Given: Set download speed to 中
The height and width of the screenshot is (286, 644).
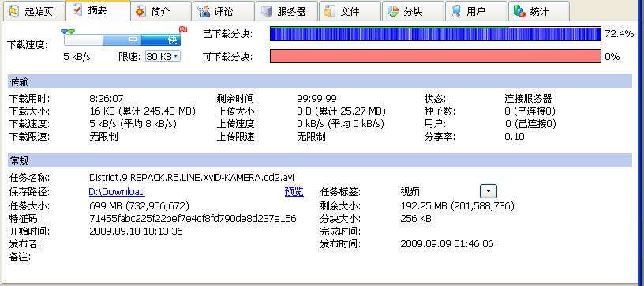Looking at the screenshot, I should tap(122, 40).
